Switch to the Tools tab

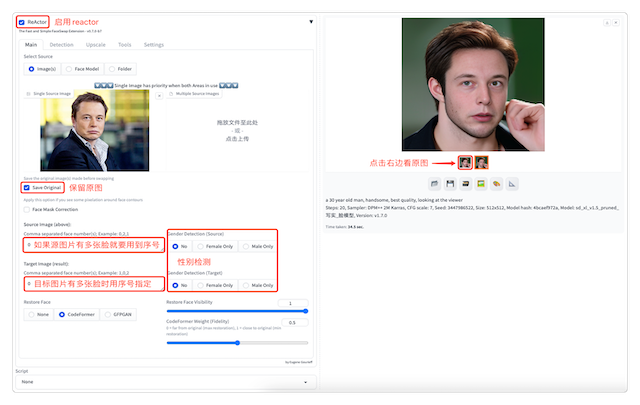(124, 45)
